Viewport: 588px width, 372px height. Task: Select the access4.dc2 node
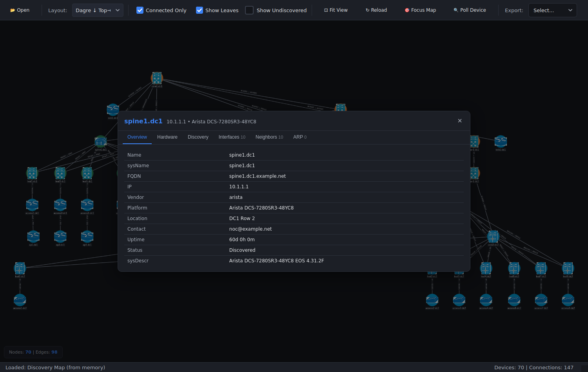click(486, 300)
